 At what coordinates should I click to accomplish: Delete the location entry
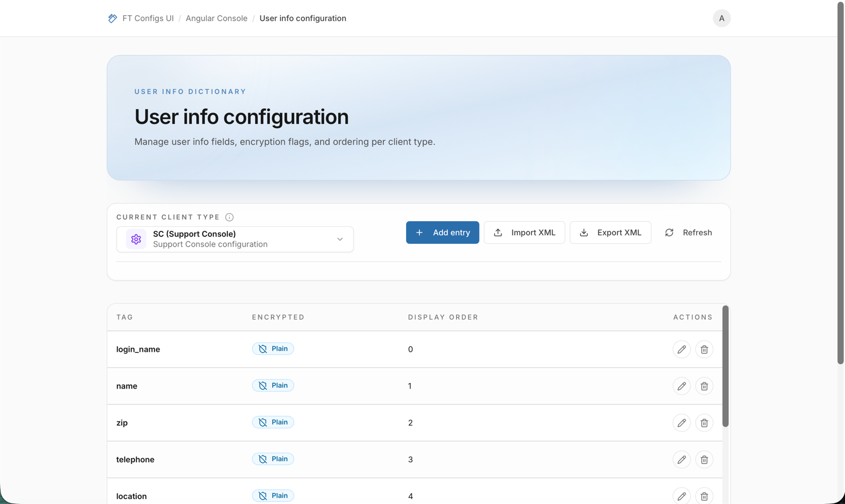point(704,496)
